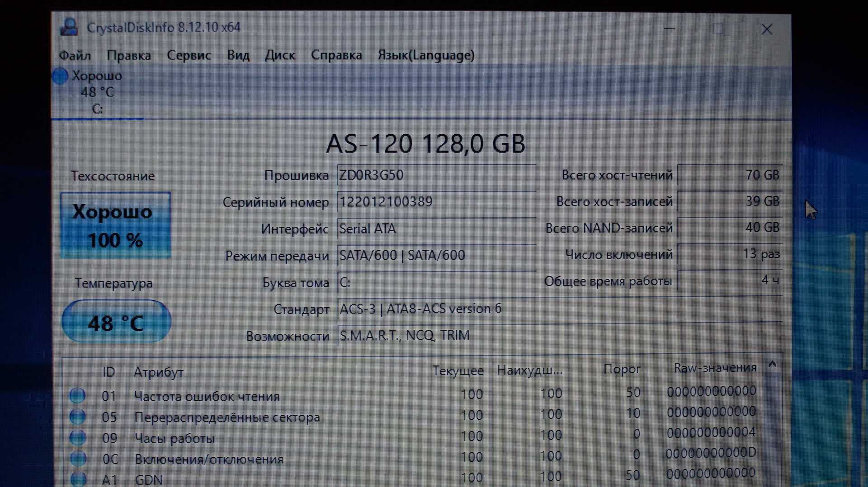Open the Файл menu
Viewport: 868px width, 487px height.
(75, 56)
